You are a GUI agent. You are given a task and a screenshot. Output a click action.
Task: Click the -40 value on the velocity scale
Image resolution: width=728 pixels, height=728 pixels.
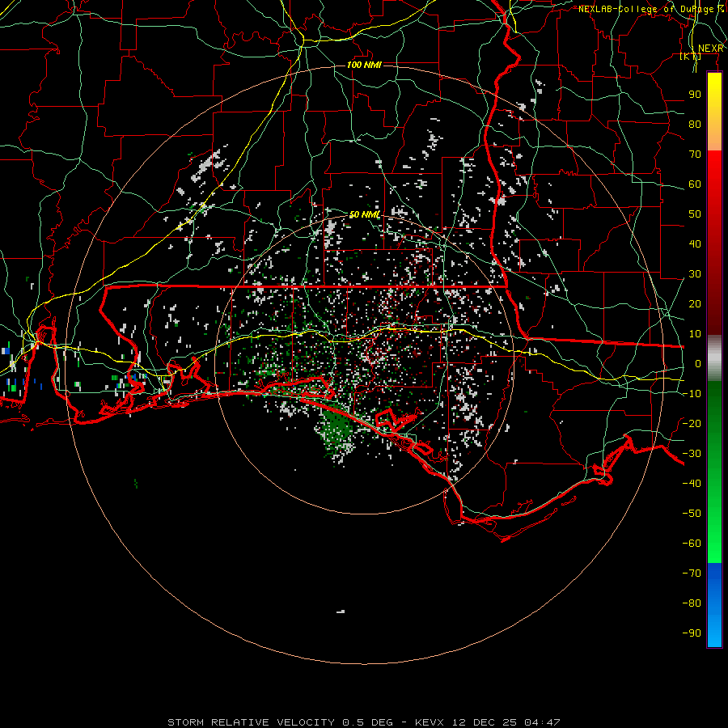click(692, 484)
